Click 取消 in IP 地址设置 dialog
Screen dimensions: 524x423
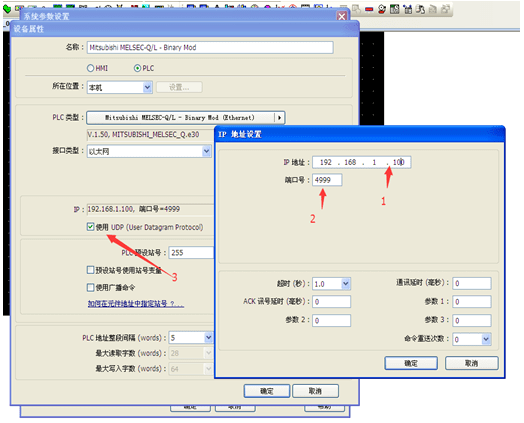click(472, 363)
